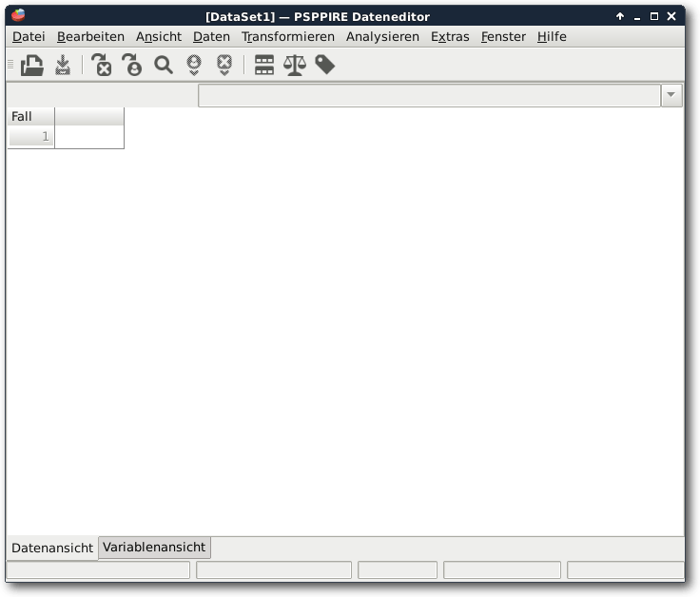Click the Split file icon
This screenshot has width=700, height=597.
click(x=264, y=66)
